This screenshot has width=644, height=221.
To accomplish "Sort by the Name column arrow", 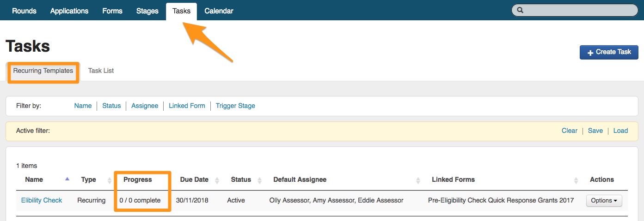I will click(67, 179).
